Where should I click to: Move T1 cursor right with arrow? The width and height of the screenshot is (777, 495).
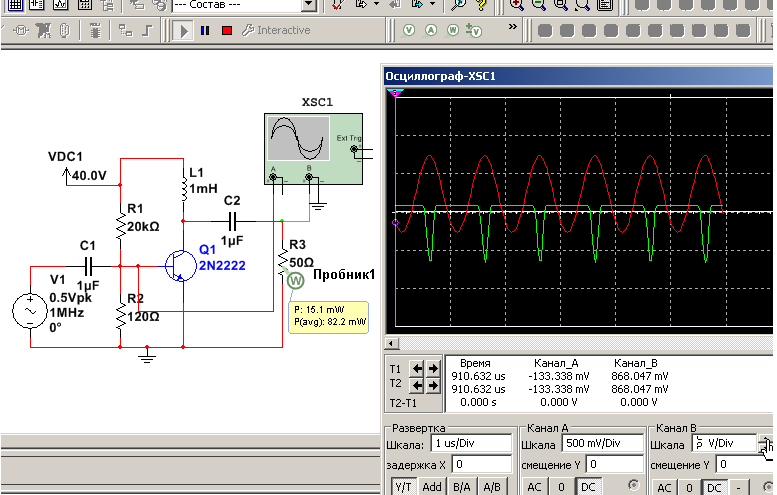pyautogui.click(x=433, y=368)
